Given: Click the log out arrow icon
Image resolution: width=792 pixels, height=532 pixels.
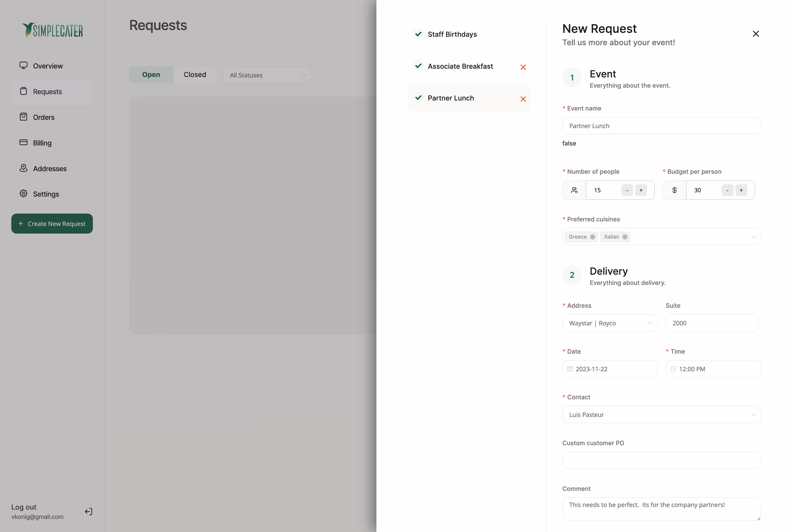Looking at the screenshot, I should pyautogui.click(x=89, y=511).
